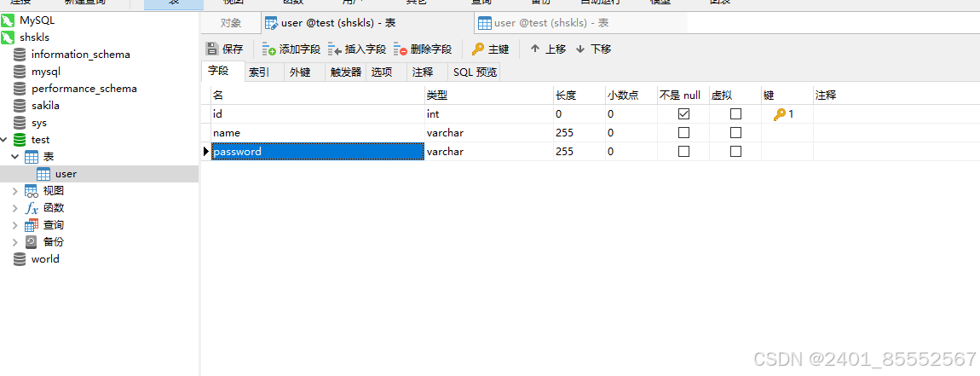Check 不是 null for the name field
980x376 pixels.
tap(683, 133)
